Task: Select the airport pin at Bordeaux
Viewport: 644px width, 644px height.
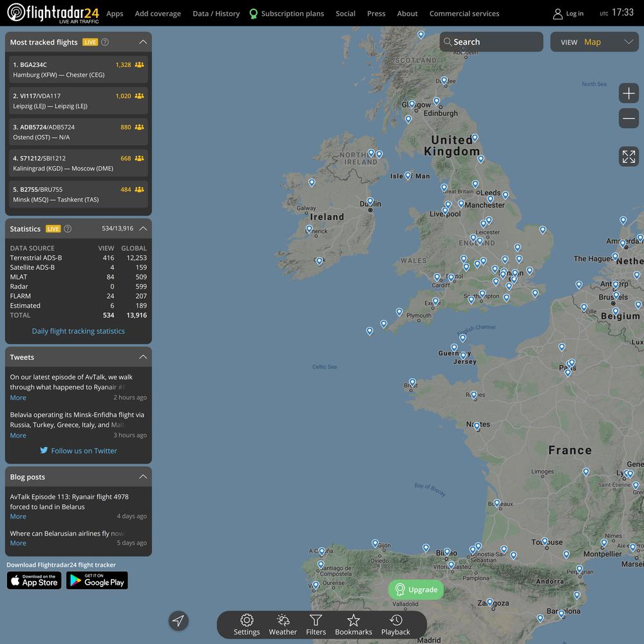Action: point(497,503)
